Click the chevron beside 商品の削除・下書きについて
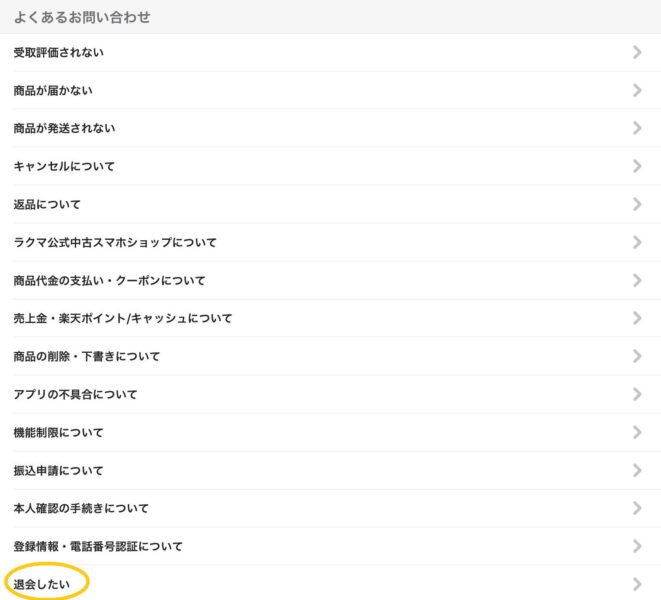The width and height of the screenshot is (661, 600). click(637, 356)
